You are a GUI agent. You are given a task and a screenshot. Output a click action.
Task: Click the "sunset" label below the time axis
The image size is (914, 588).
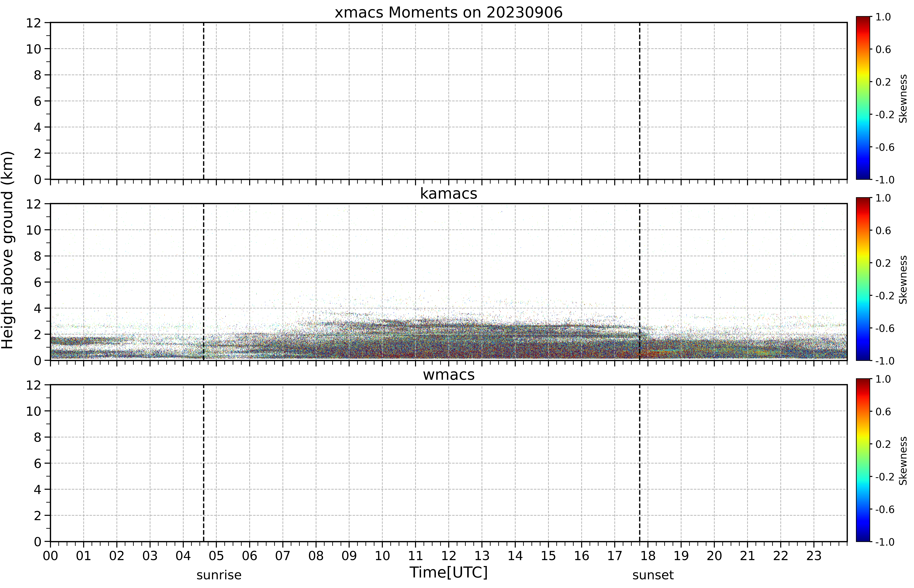click(653, 575)
